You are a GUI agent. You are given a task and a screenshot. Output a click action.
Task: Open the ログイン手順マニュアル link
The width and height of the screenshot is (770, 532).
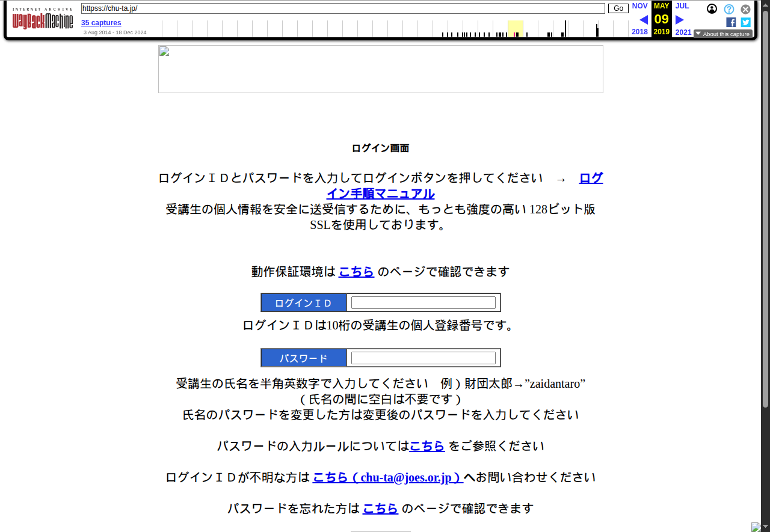[380, 194]
